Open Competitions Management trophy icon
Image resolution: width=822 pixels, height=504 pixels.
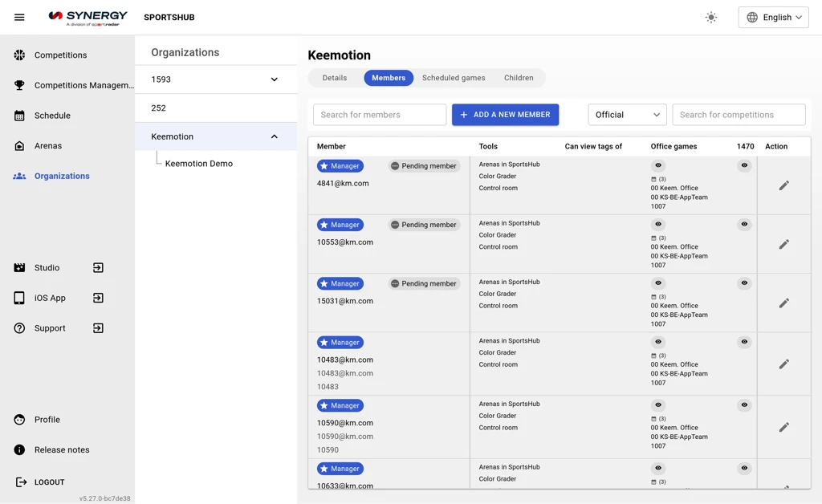tap(19, 85)
